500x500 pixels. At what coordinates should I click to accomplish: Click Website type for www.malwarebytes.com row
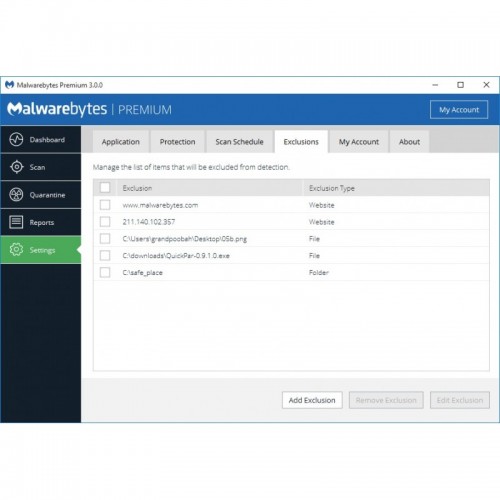pyautogui.click(x=321, y=205)
